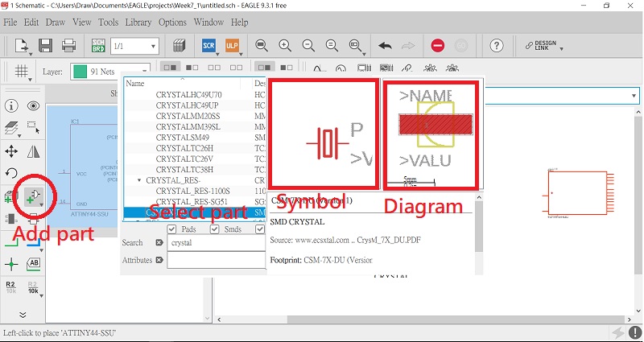Open Help with question mark icon
Screen dimensions: 644x342
[497, 46]
